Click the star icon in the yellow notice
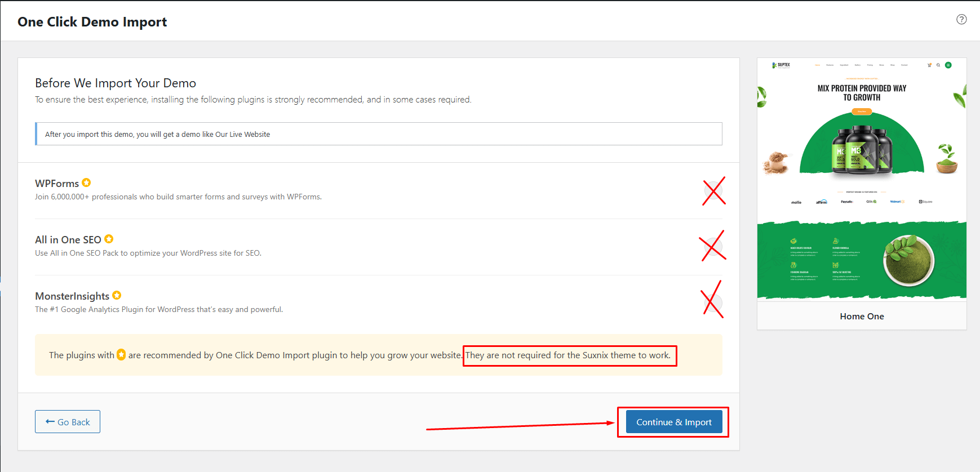 [x=121, y=355]
